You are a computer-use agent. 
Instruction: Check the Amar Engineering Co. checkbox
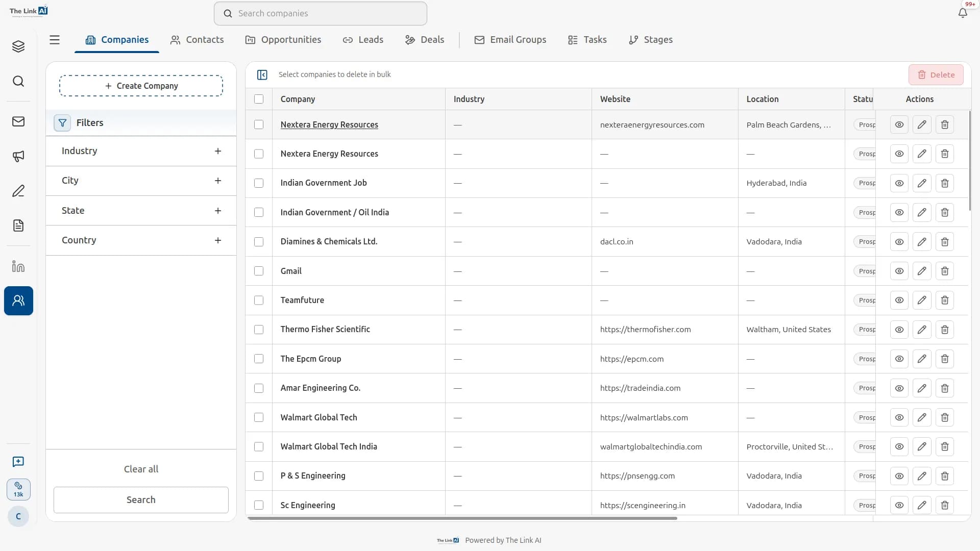click(x=259, y=388)
